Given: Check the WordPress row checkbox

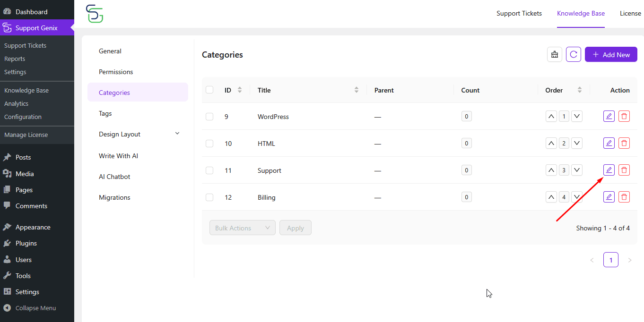Looking at the screenshot, I should click(x=209, y=117).
